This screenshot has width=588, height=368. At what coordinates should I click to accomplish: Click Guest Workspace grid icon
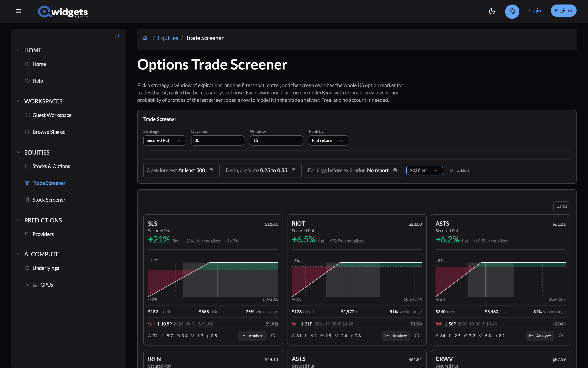click(x=27, y=115)
